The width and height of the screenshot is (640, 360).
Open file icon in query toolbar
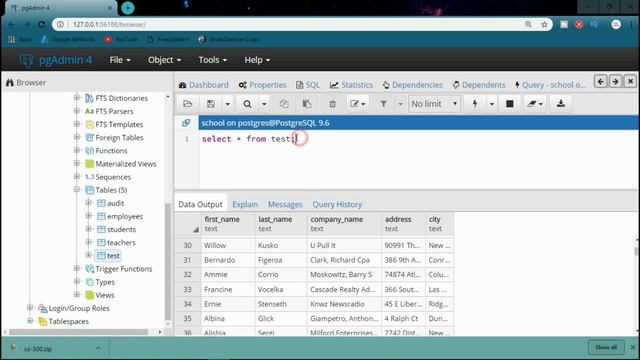point(188,104)
